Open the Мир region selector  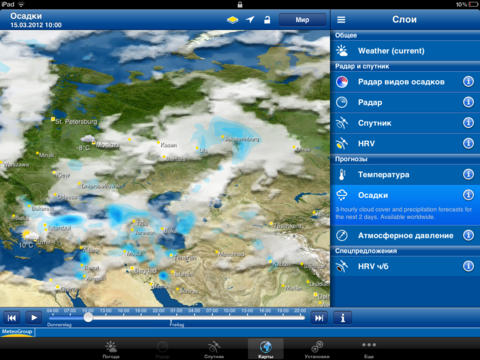(302, 20)
